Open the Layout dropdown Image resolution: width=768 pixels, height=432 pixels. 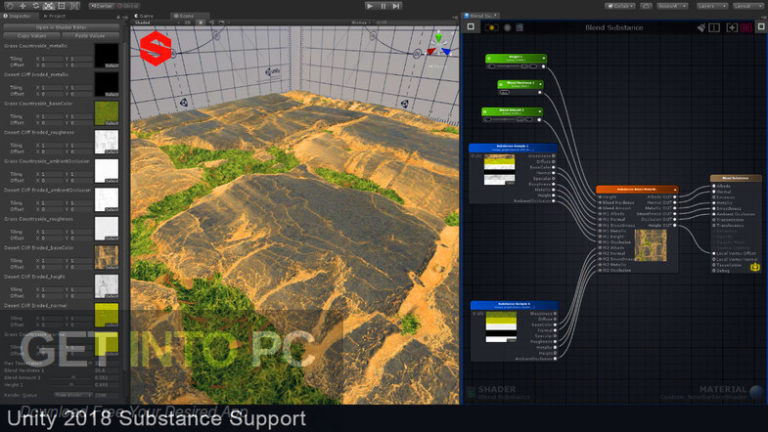tap(748, 6)
